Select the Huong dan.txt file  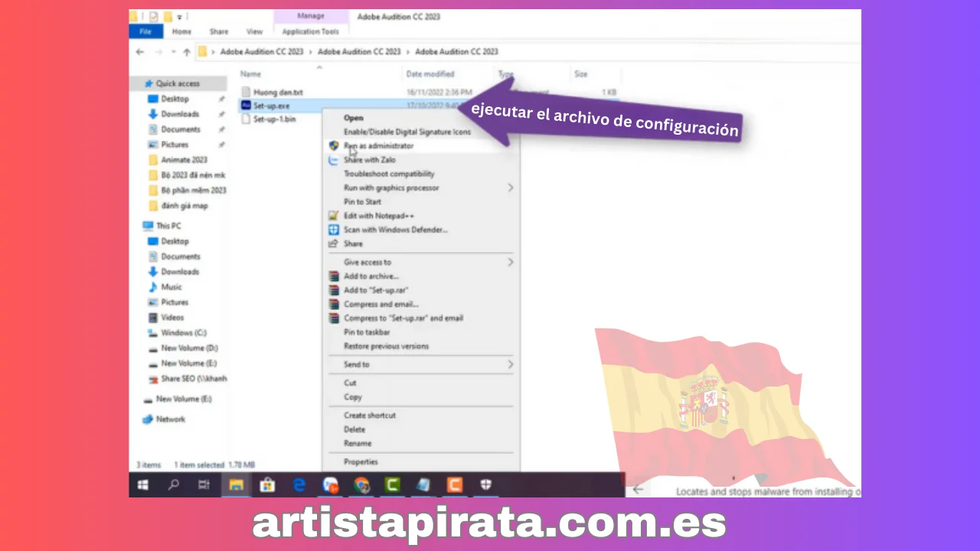coord(278,92)
